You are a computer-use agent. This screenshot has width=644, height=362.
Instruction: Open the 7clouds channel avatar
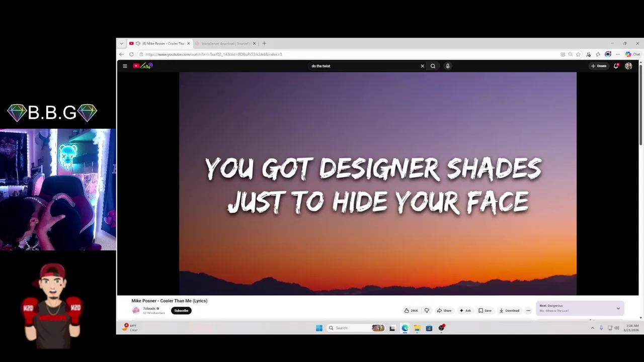tap(136, 310)
